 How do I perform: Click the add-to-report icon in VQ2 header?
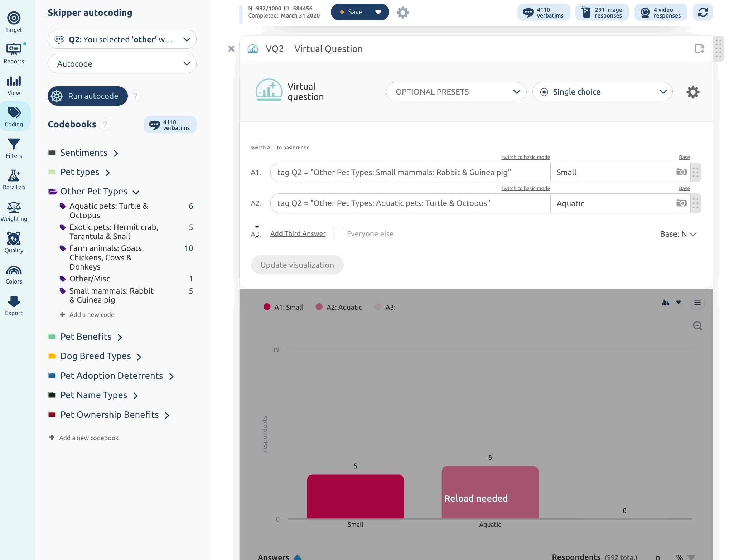point(699,49)
